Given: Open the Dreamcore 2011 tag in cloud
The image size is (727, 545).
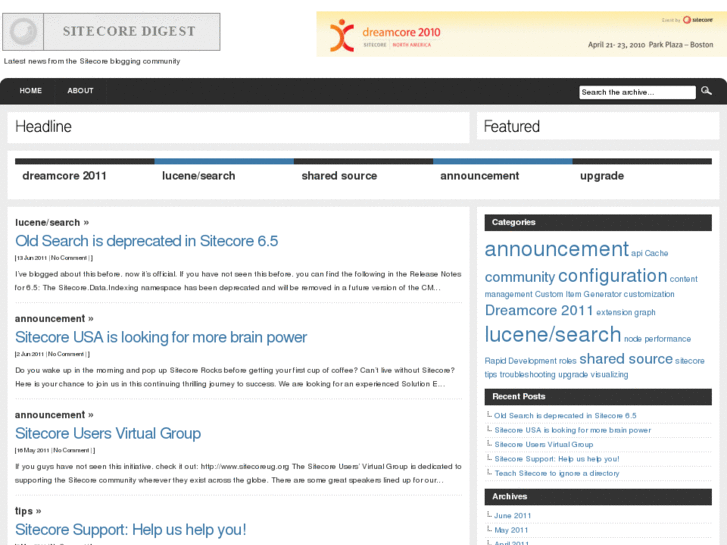Looking at the screenshot, I should pyautogui.click(x=539, y=310).
